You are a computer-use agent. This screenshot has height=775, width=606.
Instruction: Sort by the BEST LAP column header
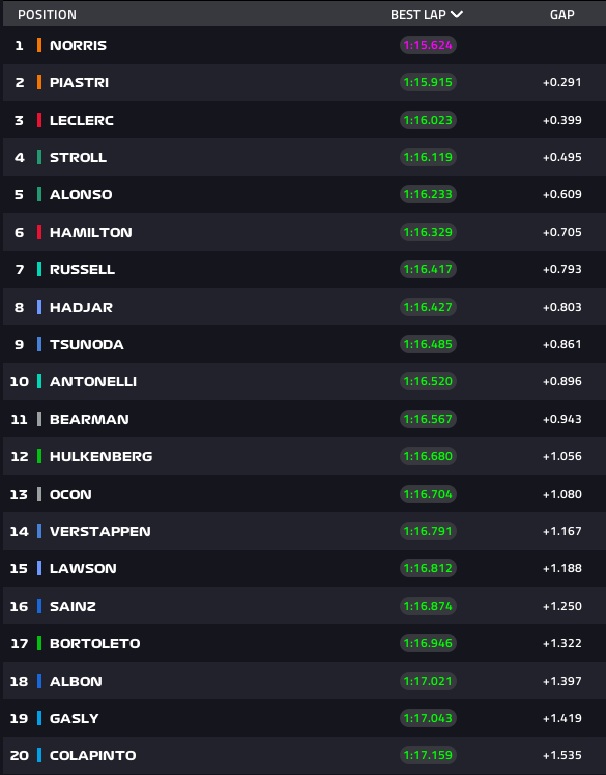[x=419, y=15]
